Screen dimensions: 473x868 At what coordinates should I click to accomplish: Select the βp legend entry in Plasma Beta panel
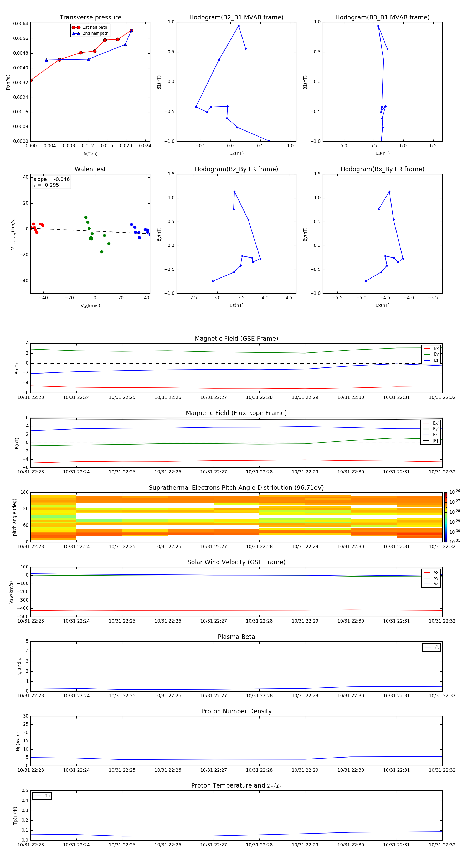431,647
